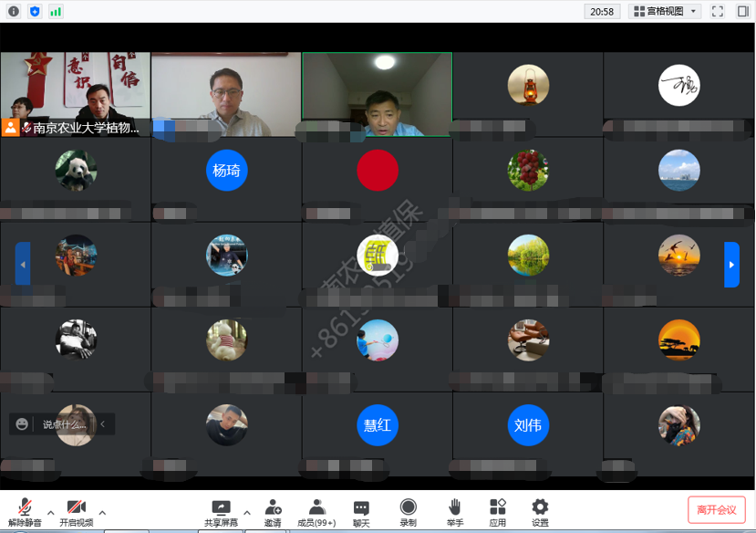Open the members (成员) list
Image resolution: width=756 pixels, height=533 pixels.
point(316,512)
